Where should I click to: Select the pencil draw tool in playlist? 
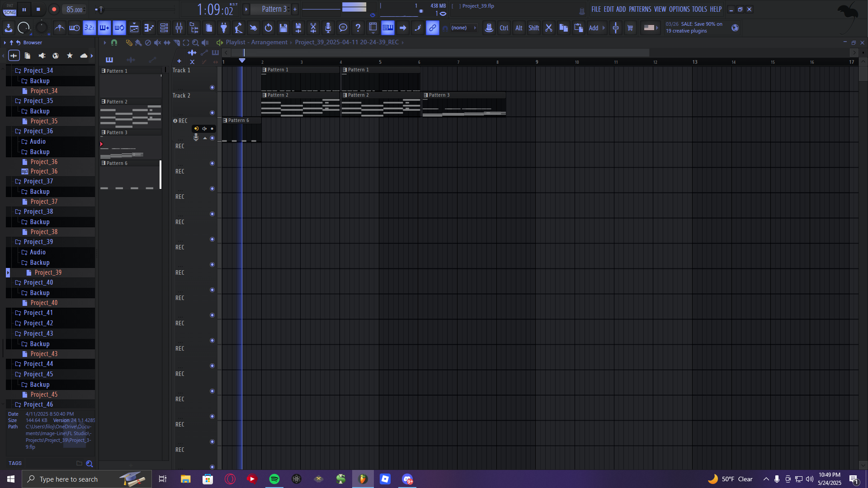click(x=129, y=42)
